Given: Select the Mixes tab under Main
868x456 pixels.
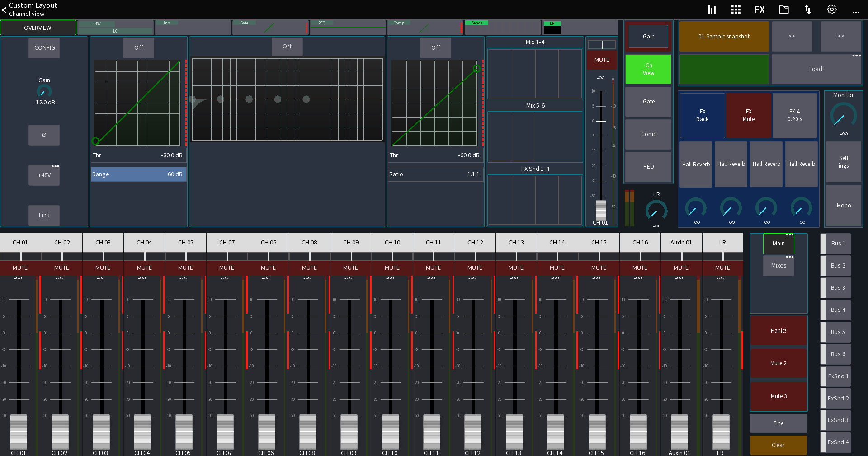Looking at the screenshot, I should [778, 265].
